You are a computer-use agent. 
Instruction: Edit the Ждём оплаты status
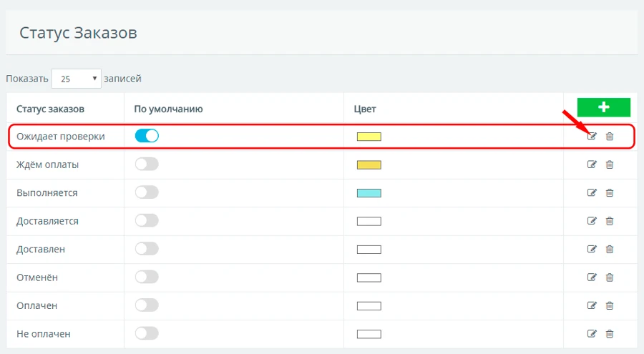pyautogui.click(x=592, y=164)
